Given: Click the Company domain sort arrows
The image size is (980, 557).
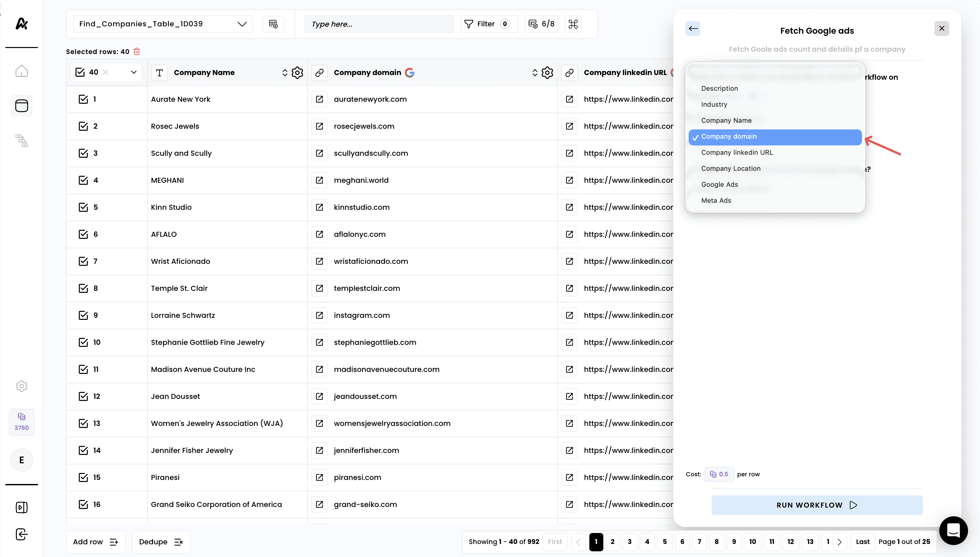Looking at the screenshot, I should (535, 73).
